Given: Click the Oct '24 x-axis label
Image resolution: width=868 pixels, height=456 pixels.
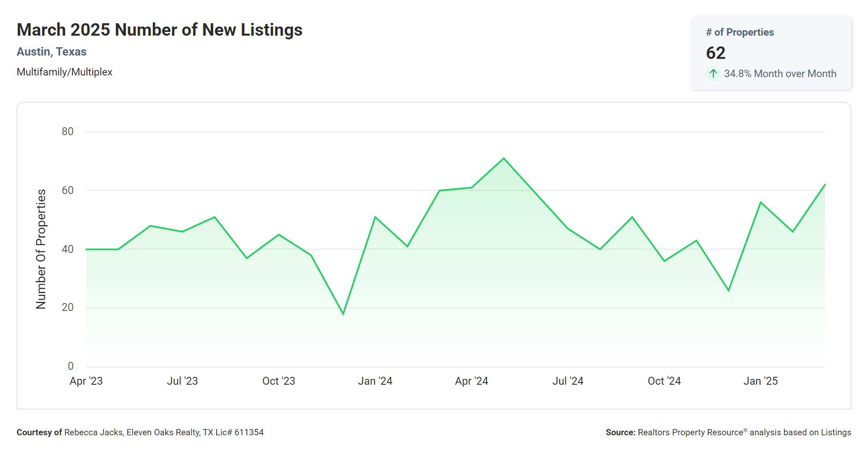Looking at the screenshot, I should [664, 381].
